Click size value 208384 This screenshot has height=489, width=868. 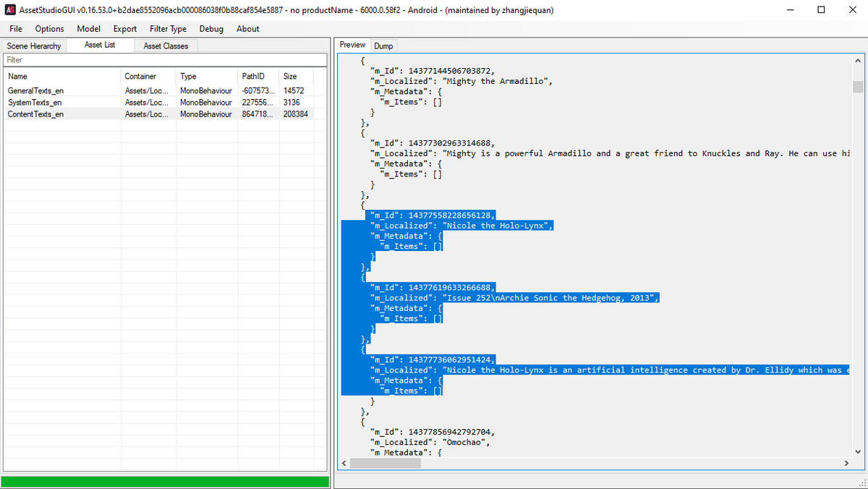(x=296, y=114)
